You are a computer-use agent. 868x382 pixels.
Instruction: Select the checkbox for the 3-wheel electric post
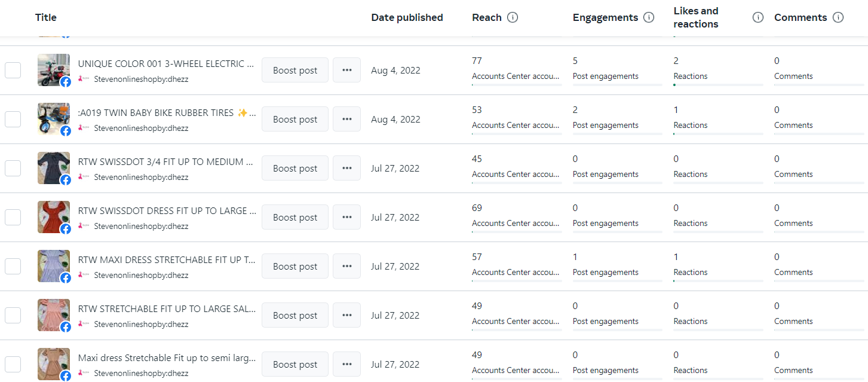(x=13, y=71)
